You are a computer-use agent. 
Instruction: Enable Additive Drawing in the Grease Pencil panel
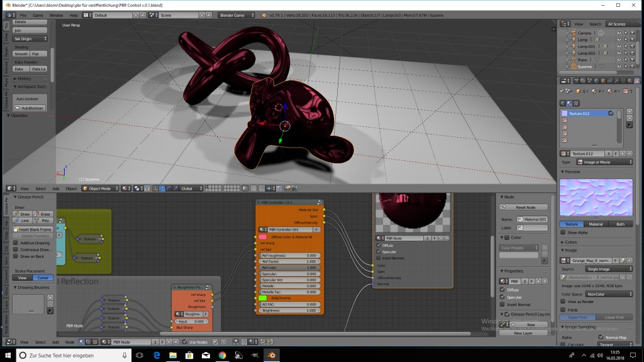pos(15,242)
